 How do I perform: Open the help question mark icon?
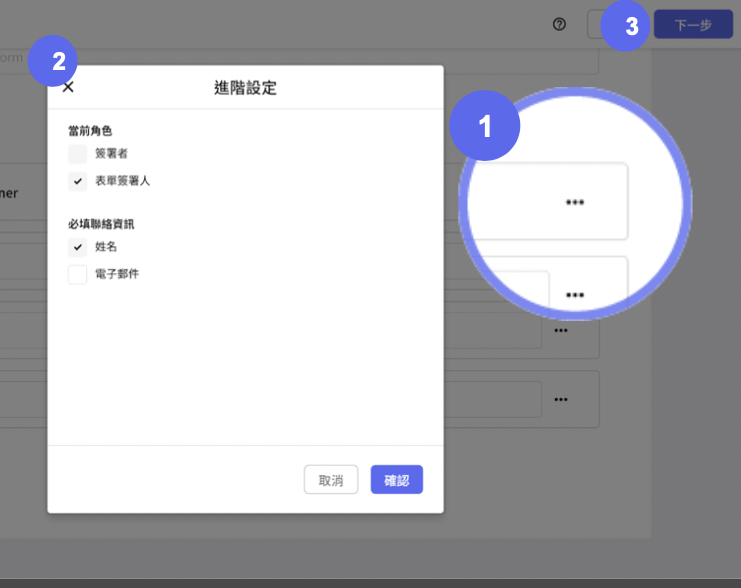559,24
